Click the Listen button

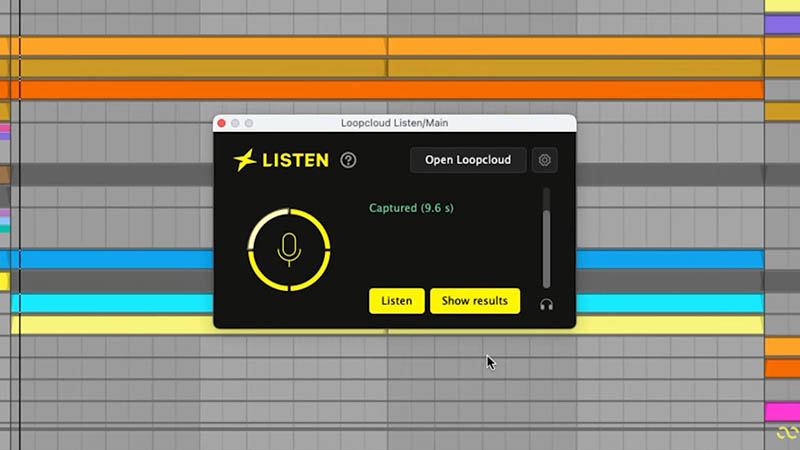tap(396, 301)
